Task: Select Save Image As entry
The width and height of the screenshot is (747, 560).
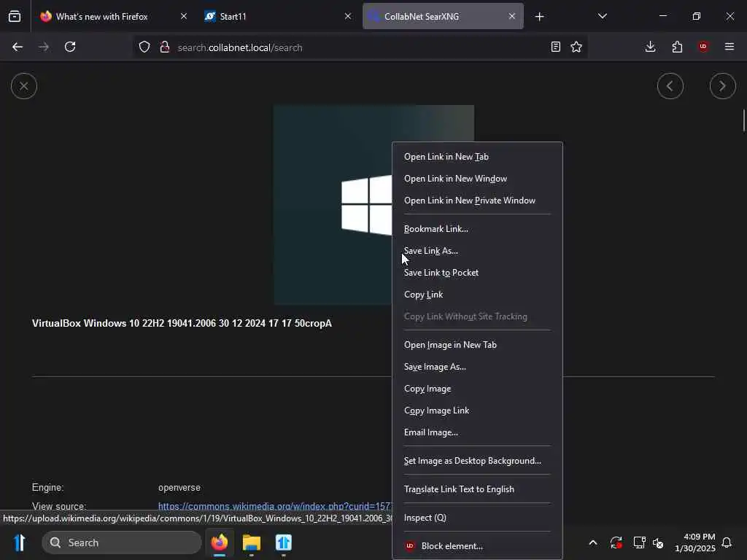Action: pyautogui.click(x=477, y=367)
